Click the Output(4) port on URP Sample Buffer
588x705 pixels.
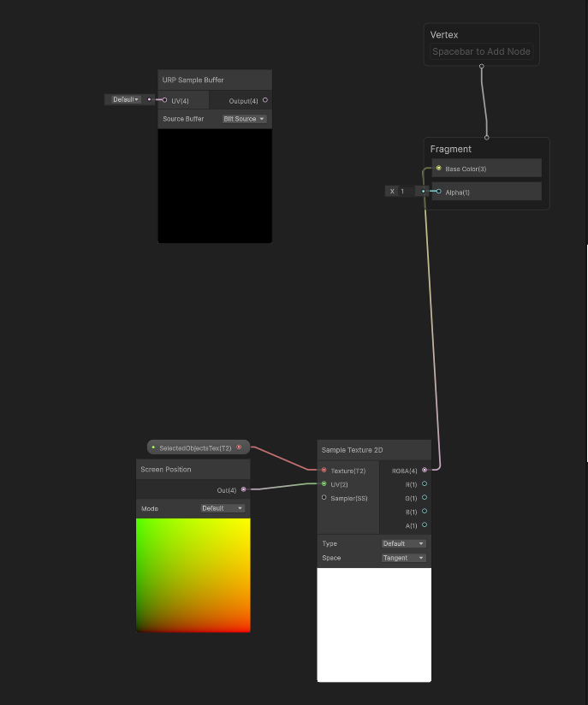tap(265, 100)
